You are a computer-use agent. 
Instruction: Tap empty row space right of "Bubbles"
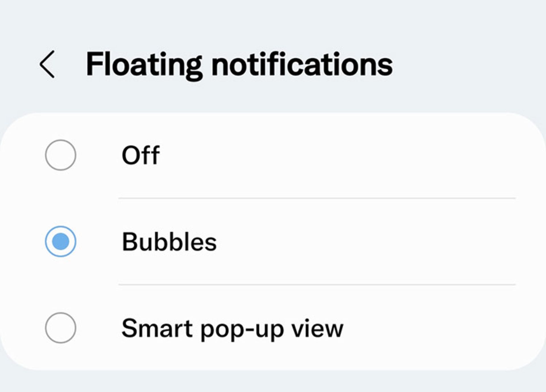coord(370,242)
